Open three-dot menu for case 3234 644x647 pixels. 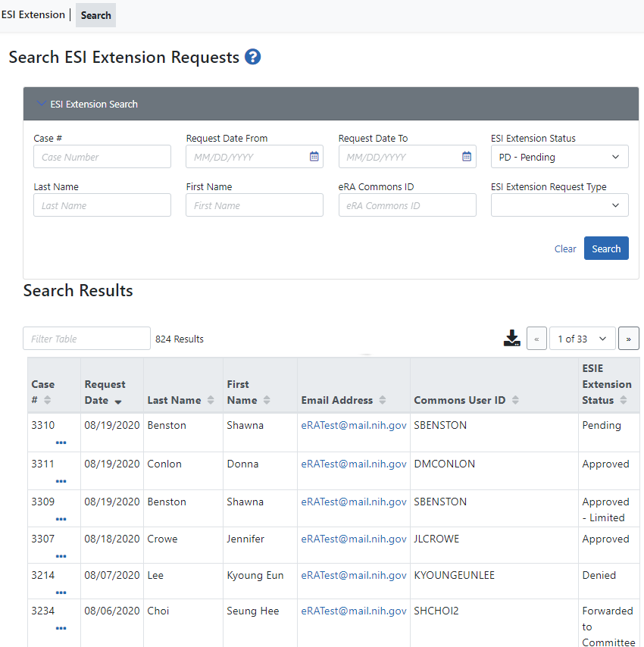pyautogui.click(x=61, y=628)
